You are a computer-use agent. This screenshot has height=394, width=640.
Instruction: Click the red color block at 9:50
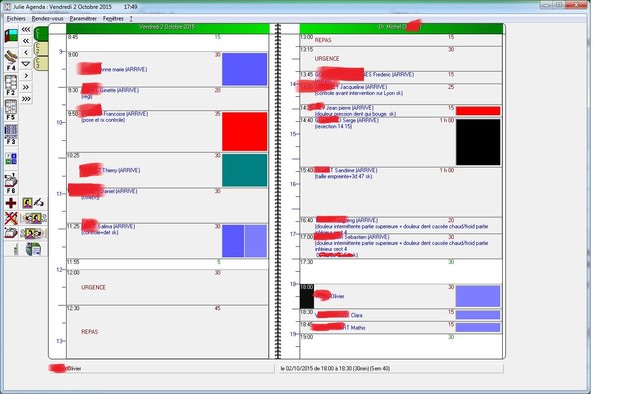[244, 131]
